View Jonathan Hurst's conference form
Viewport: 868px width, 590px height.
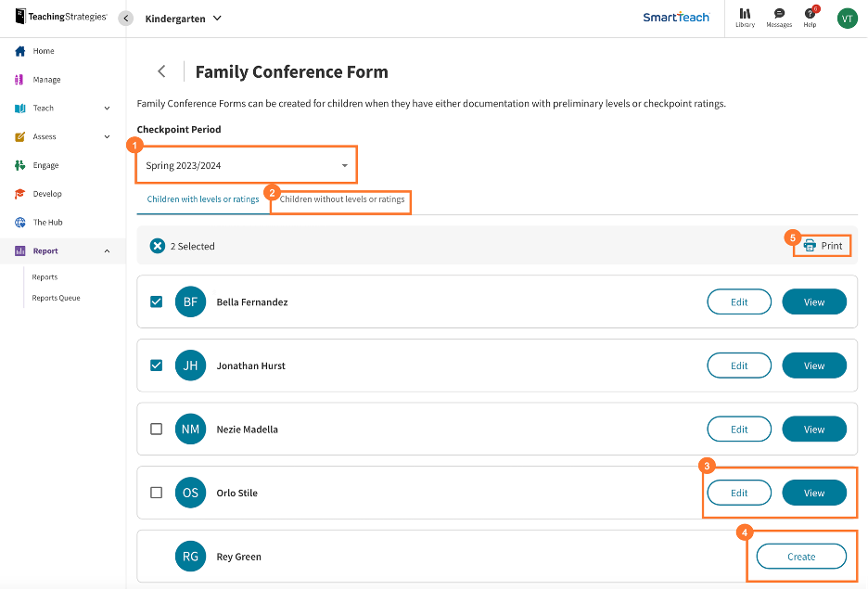coord(813,365)
